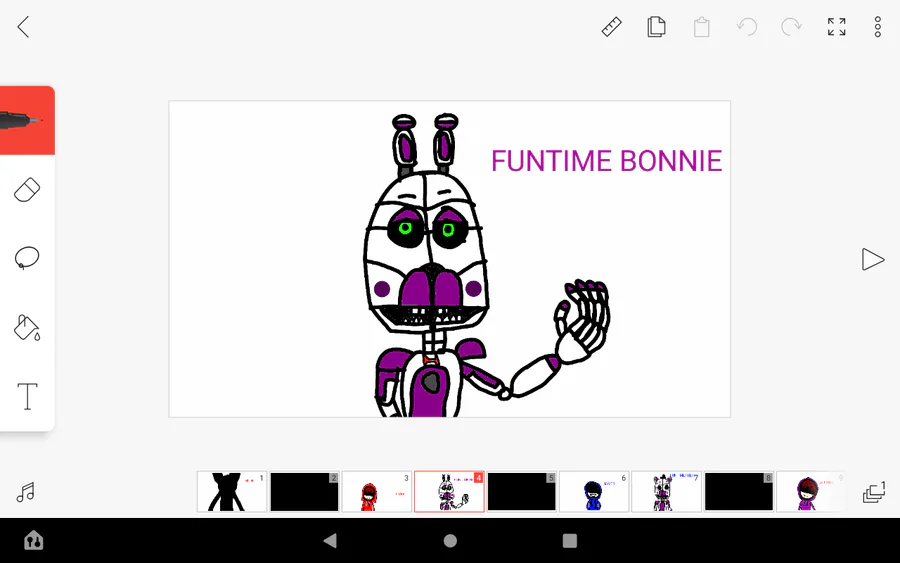Select the Lasso selection tool
The image size is (900, 563).
pyautogui.click(x=27, y=258)
